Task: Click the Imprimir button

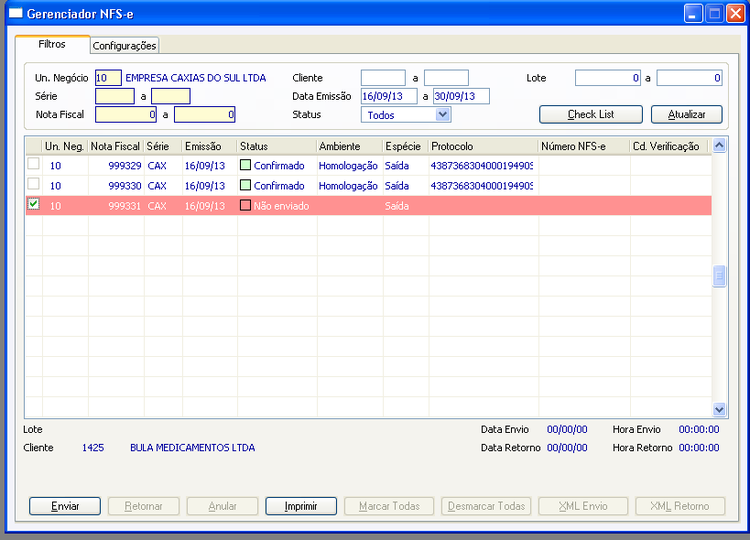Action: tap(301, 506)
